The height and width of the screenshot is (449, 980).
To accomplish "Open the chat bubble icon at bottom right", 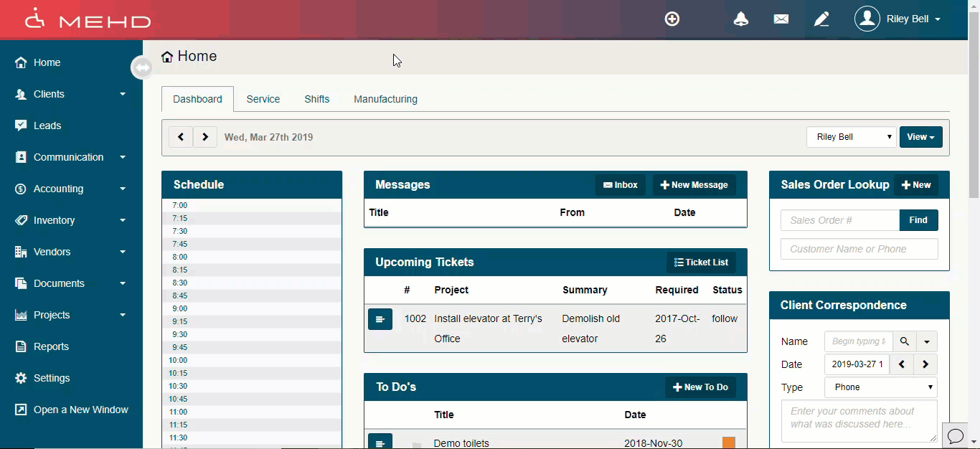I will (x=955, y=436).
